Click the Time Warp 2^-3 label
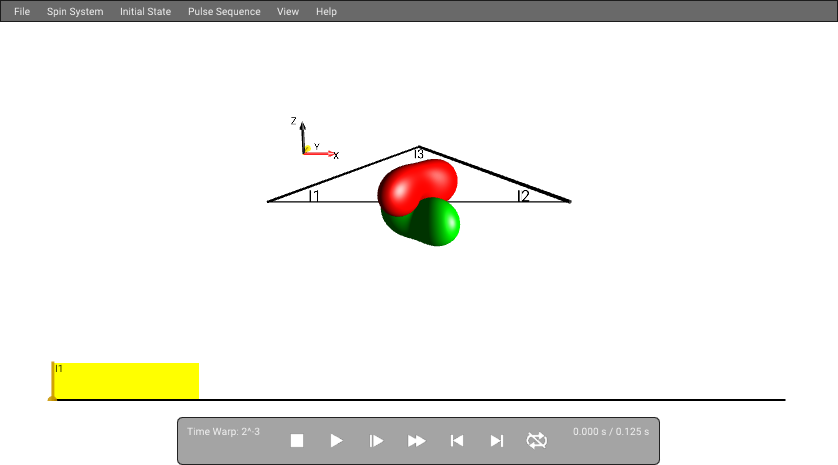Image resolution: width=838 pixels, height=465 pixels. click(x=223, y=432)
